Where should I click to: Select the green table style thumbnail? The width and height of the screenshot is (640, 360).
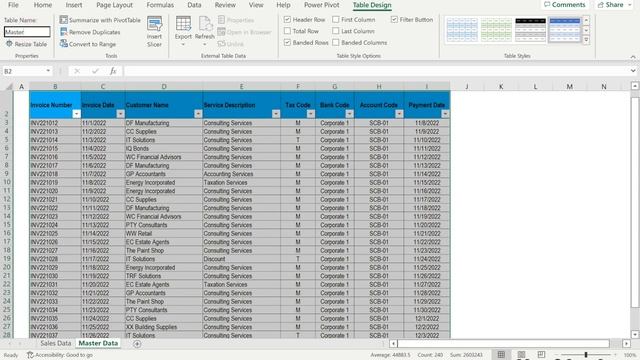point(496,29)
